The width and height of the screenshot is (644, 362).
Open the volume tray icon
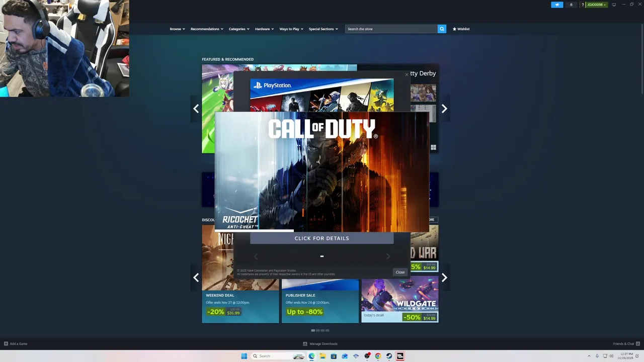[x=612, y=356]
